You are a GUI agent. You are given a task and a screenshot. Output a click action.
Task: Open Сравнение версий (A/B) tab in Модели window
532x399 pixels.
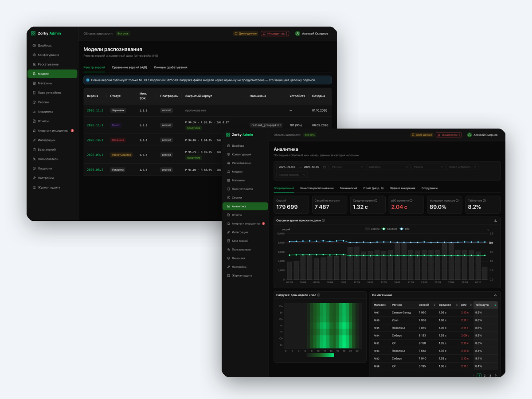point(129,67)
